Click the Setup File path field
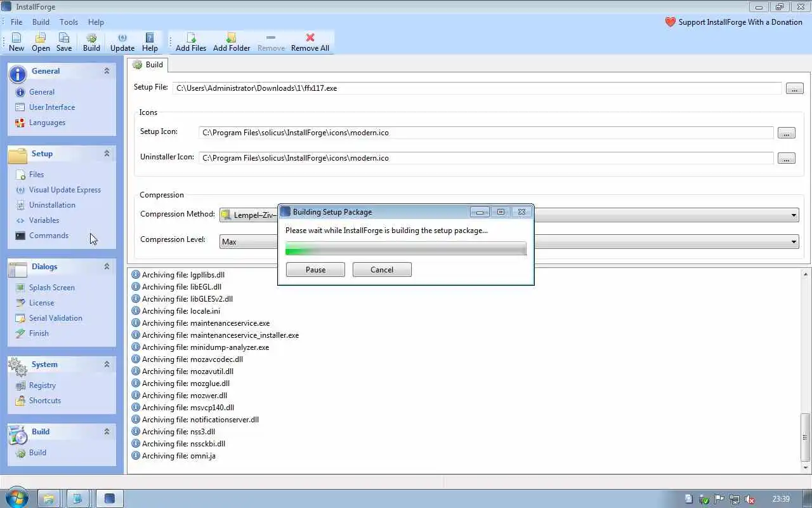This screenshot has height=508, width=812. (477, 88)
